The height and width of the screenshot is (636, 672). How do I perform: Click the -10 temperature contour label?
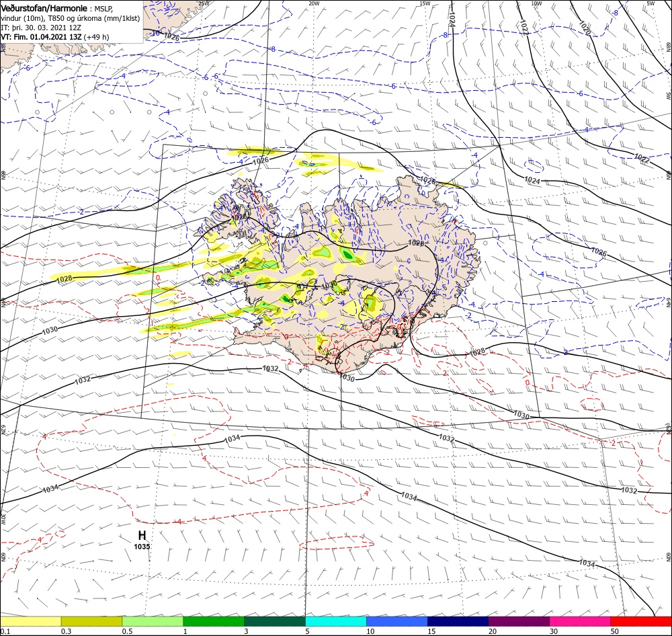tap(155, 32)
